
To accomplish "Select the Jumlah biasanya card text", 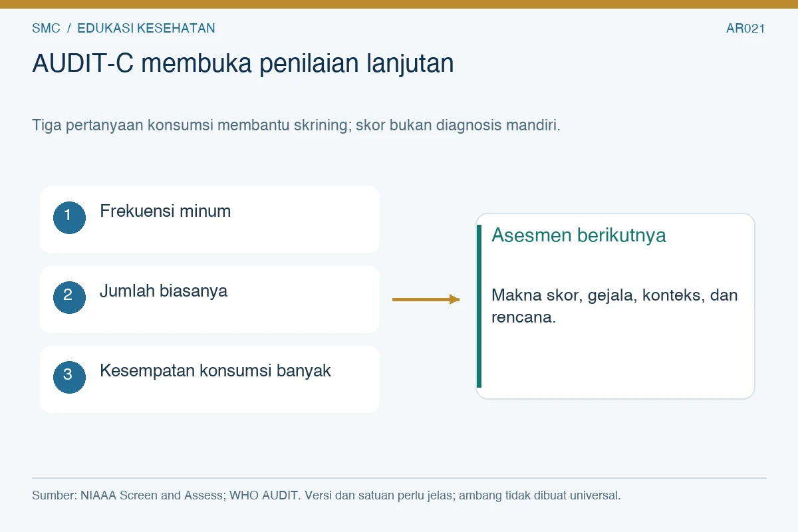I will click(164, 291).
